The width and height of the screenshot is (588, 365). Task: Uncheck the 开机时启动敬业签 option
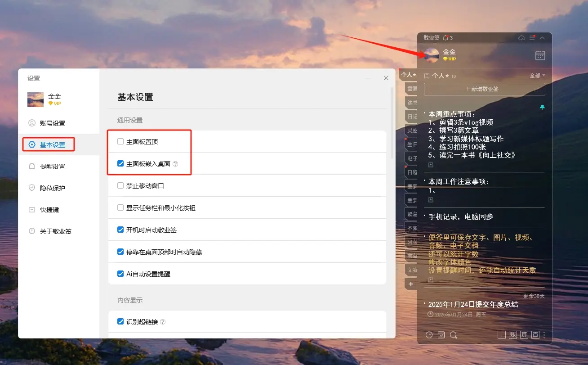pyautogui.click(x=120, y=230)
